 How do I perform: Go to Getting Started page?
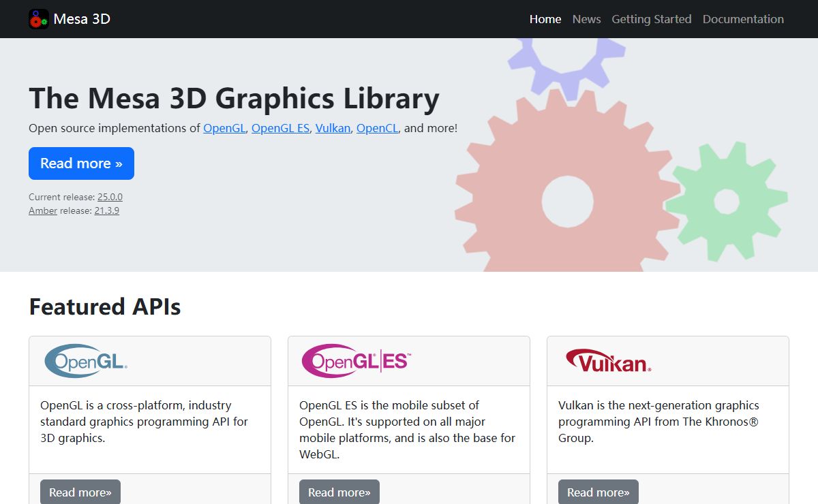tap(652, 19)
